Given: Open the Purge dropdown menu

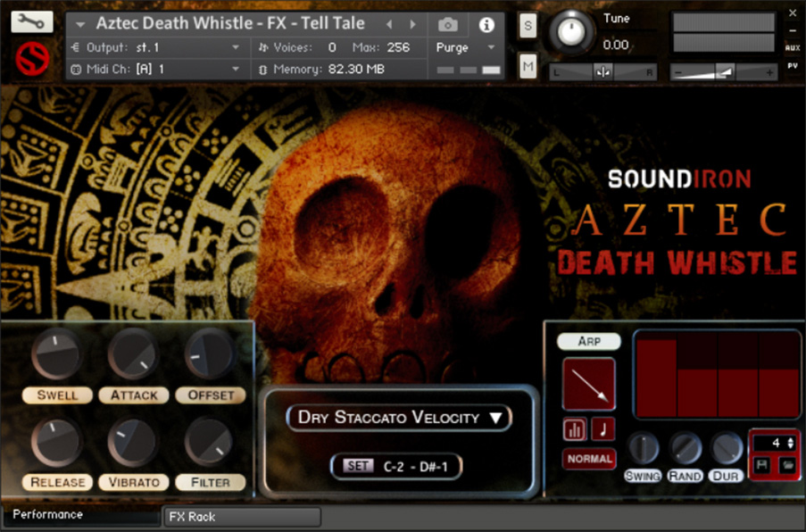Looking at the screenshot, I should 466,47.
